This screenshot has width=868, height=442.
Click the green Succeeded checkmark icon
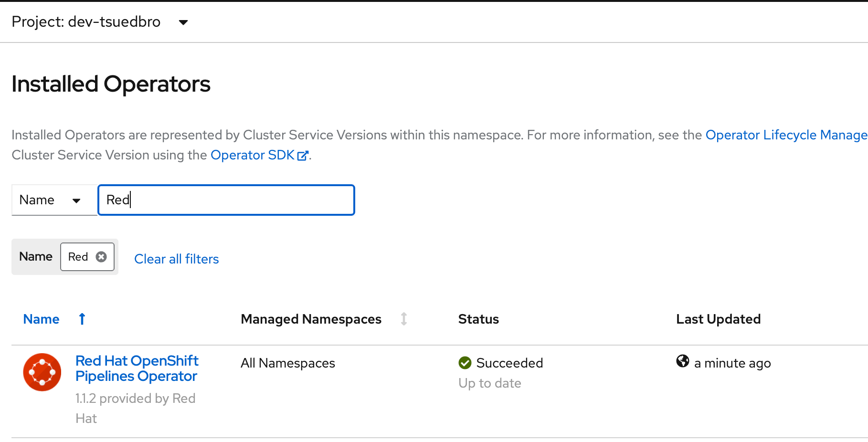coord(465,363)
